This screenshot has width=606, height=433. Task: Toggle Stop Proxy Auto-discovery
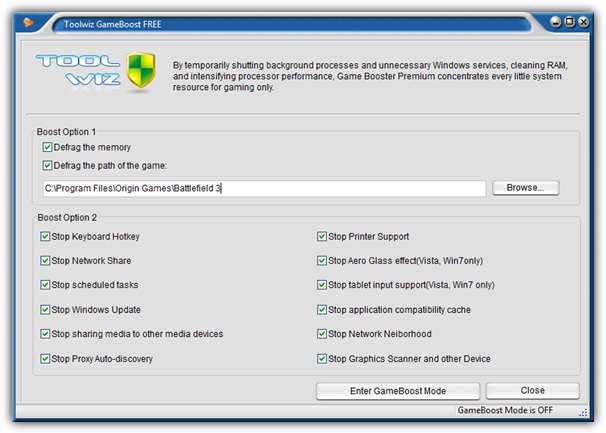point(45,359)
